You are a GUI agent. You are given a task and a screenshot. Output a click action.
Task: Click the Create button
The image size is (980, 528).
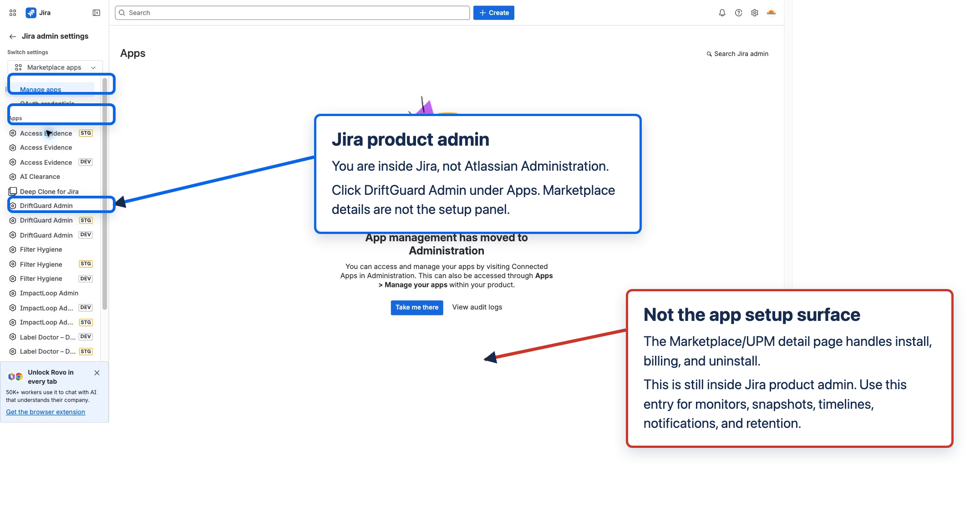[494, 13]
